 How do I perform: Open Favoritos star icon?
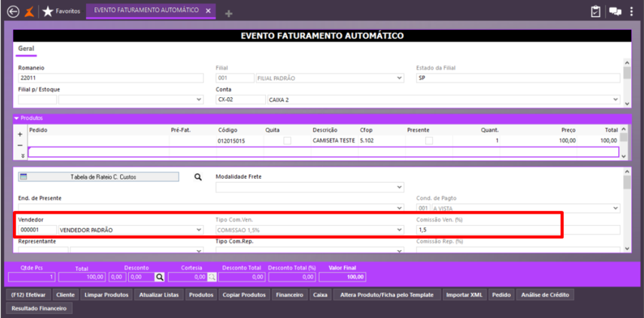click(48, 11)
